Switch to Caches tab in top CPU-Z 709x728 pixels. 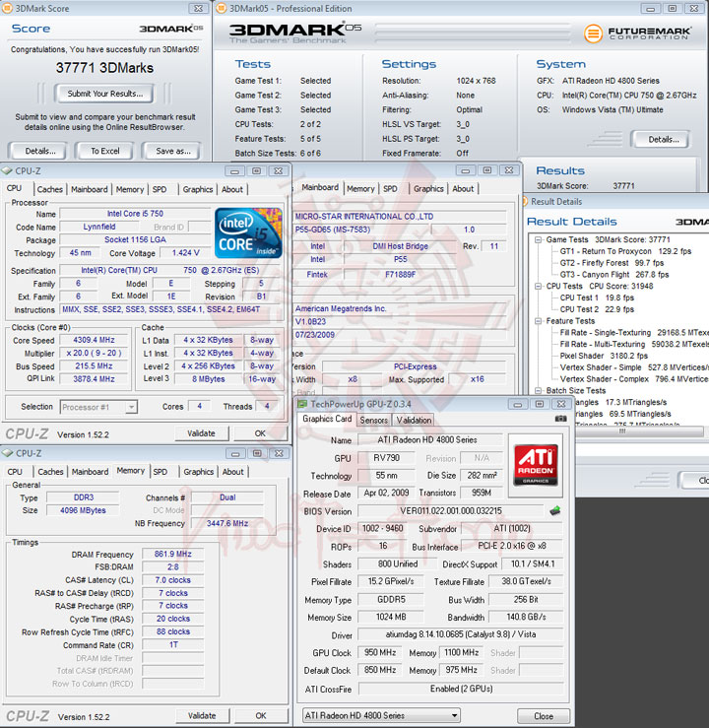[x=49, y=189]
